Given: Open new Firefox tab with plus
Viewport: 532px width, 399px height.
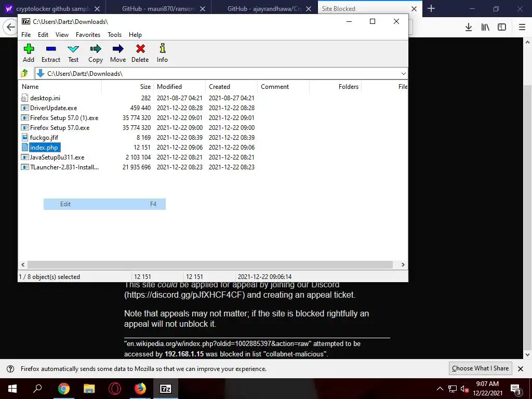Looking at the screenshot, I should 431,8.
